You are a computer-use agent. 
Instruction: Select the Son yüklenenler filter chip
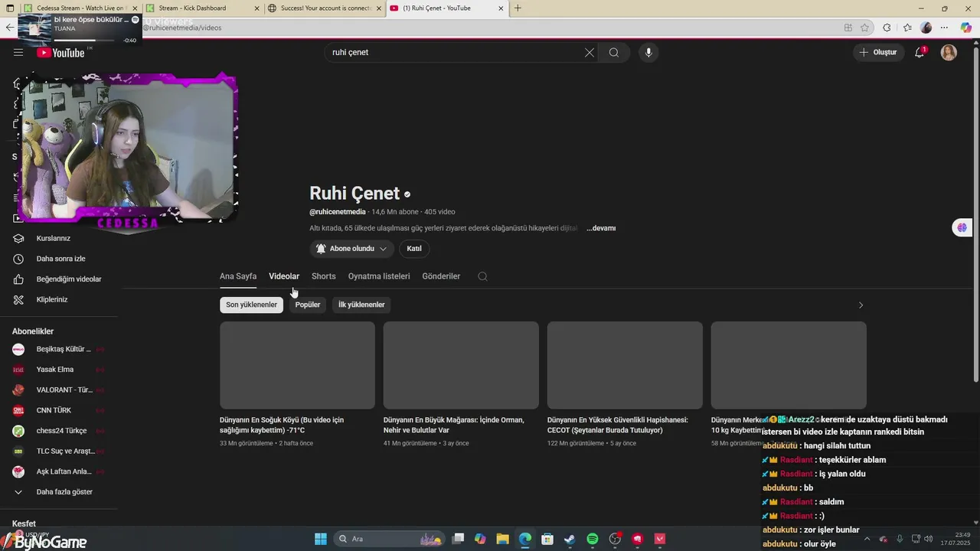pos(251,305)
